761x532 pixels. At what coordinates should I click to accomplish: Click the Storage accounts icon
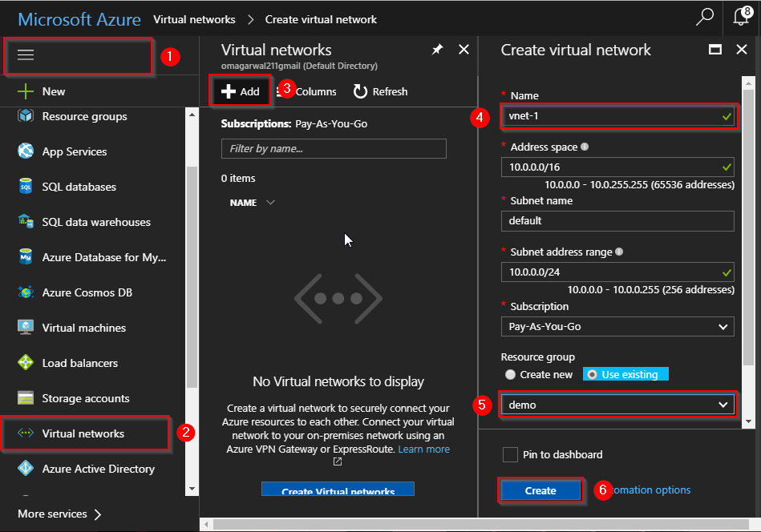tap(25, 397)
